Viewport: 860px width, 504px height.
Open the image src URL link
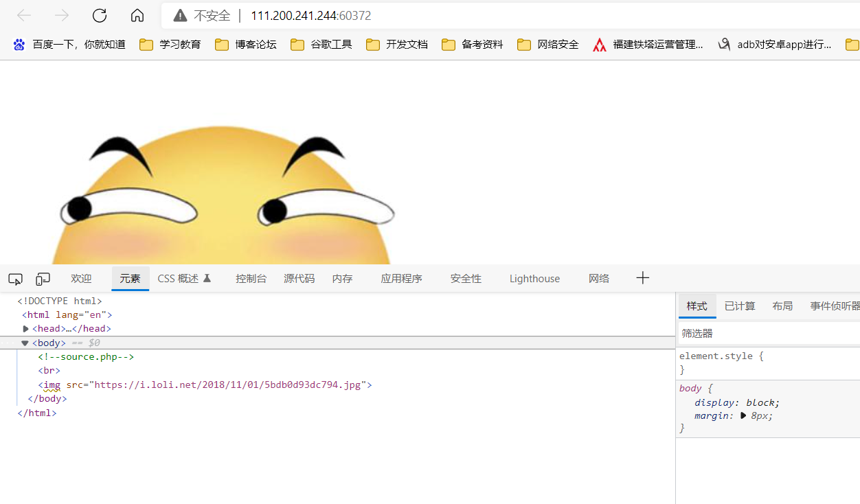(229, 385)
